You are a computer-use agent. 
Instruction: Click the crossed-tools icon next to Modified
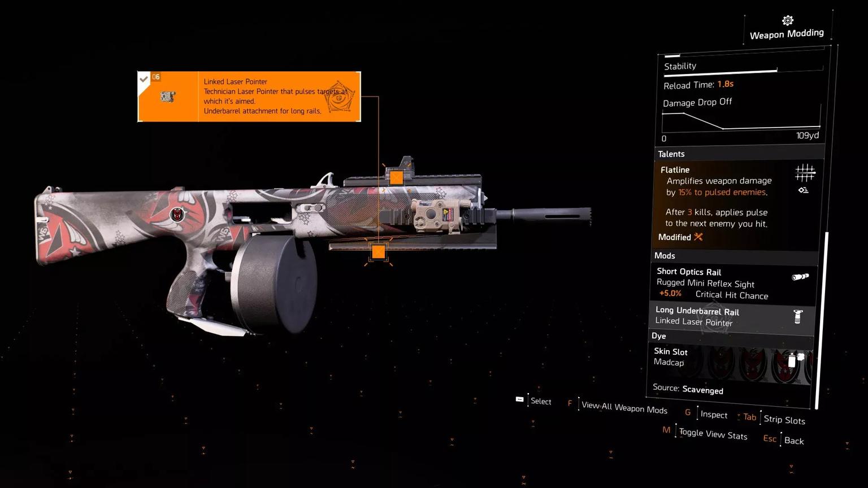[698, 237]
